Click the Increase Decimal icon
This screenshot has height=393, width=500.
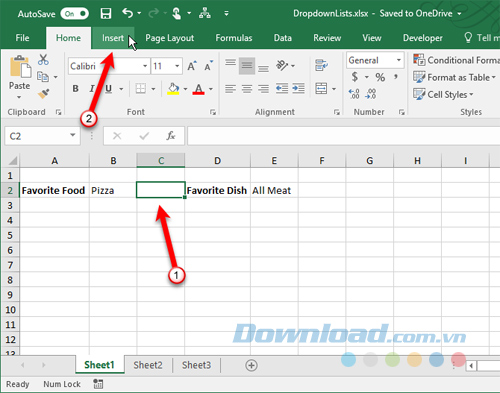click(x=354, y=94)
